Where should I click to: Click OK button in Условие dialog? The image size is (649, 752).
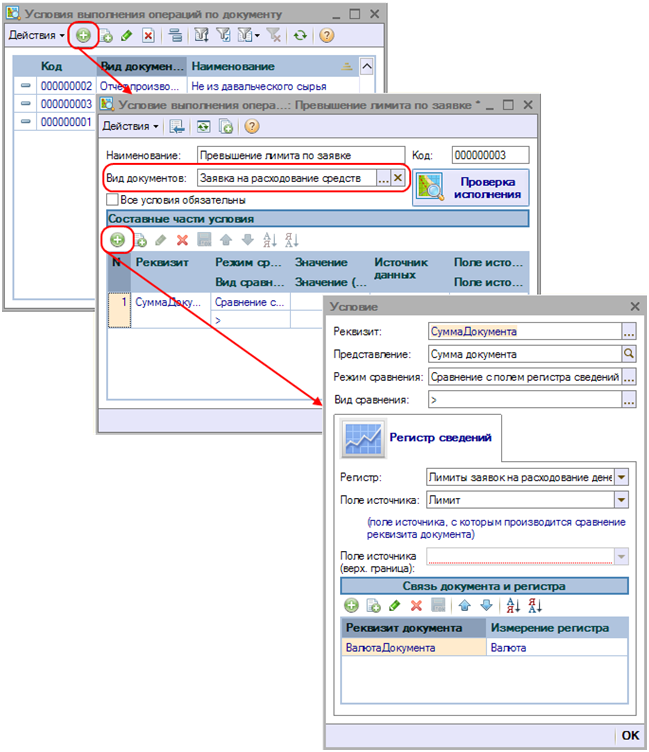pyautogui.click(x=630, y=735)
